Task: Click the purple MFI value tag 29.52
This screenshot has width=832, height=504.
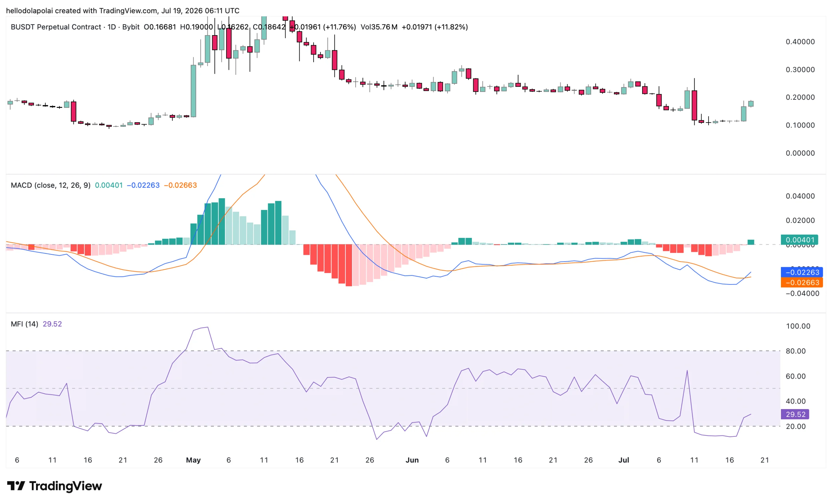Action: 795,414
